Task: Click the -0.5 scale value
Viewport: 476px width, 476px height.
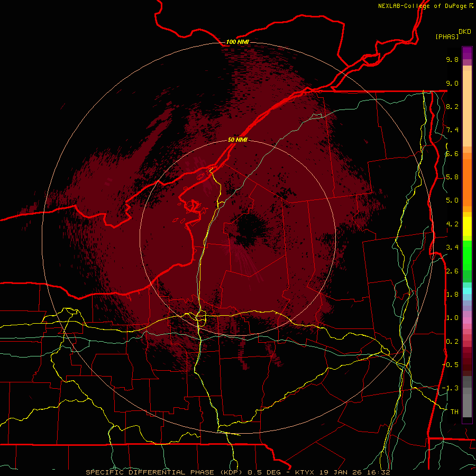Action: (450, 365)
